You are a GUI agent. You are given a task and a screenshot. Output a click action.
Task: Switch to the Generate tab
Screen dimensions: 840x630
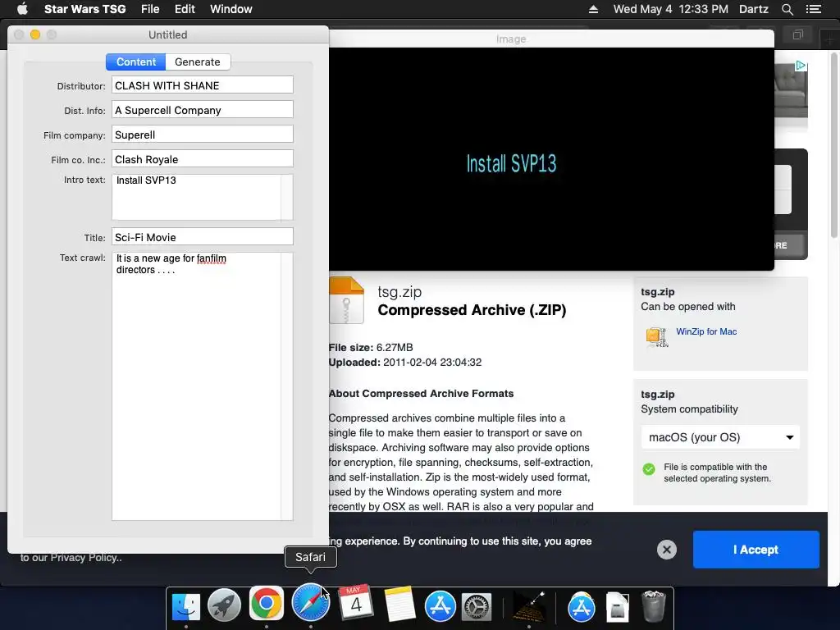(198, 62)
